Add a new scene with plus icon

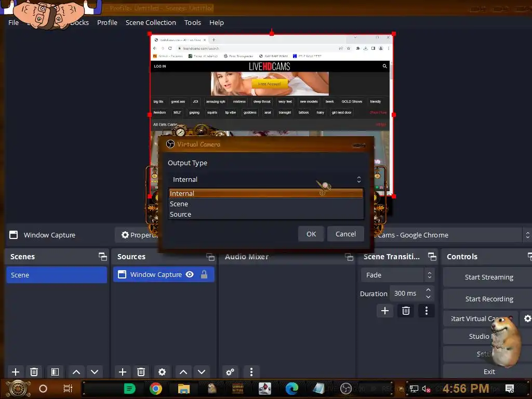(15, 372)
